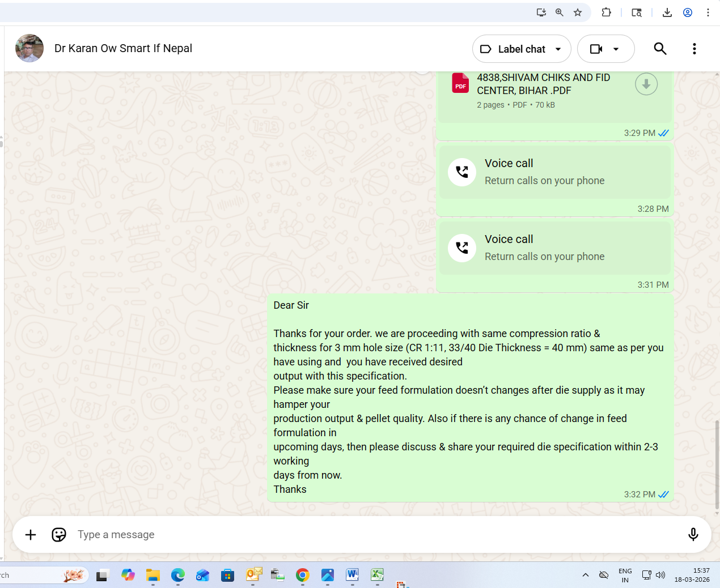The image size is (720, 588).
Task: Click the microphone to record voice message
Action: coord(693,535)
